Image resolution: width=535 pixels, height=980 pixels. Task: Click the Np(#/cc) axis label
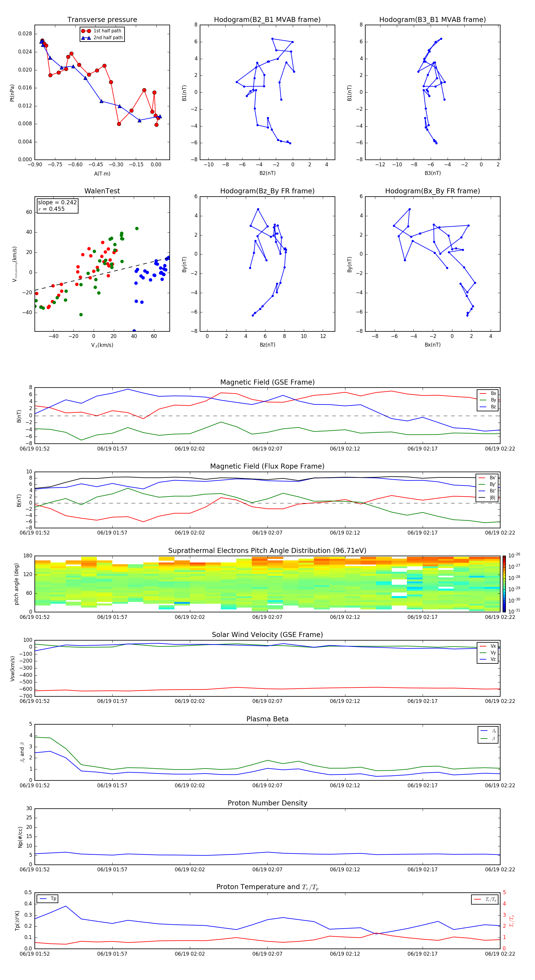[x=20, y=837]
